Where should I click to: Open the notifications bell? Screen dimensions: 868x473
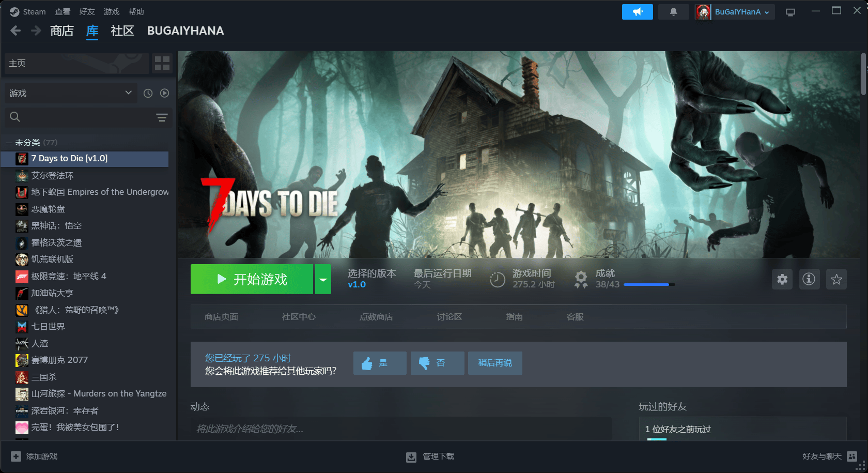click(x=674, y=12)
